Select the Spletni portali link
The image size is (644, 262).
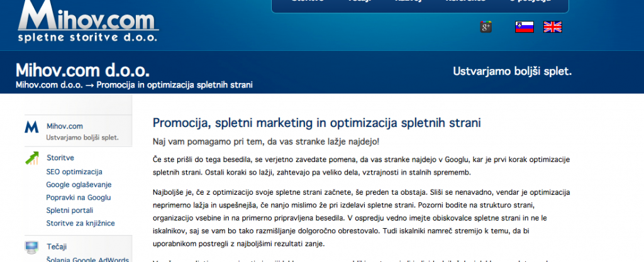point(70,210)
